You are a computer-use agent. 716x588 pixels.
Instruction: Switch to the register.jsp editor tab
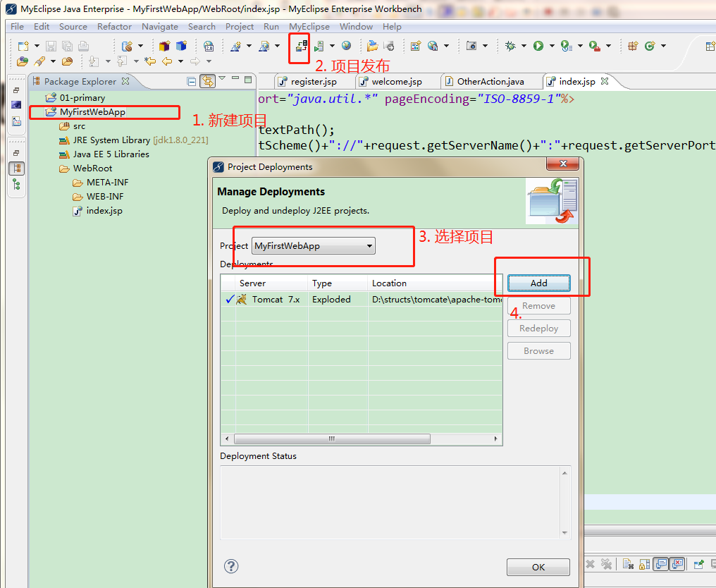pyautogui.click(x=314, y=82)
